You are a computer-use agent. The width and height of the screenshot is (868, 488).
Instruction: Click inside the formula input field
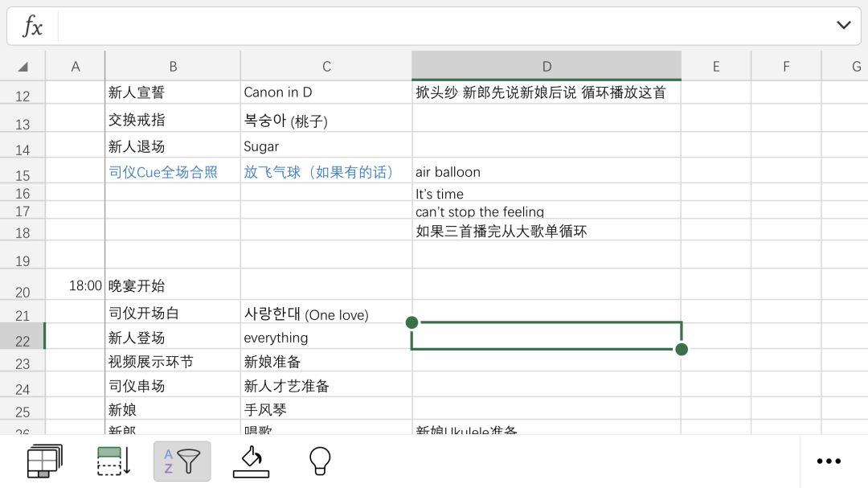(442, 27)
